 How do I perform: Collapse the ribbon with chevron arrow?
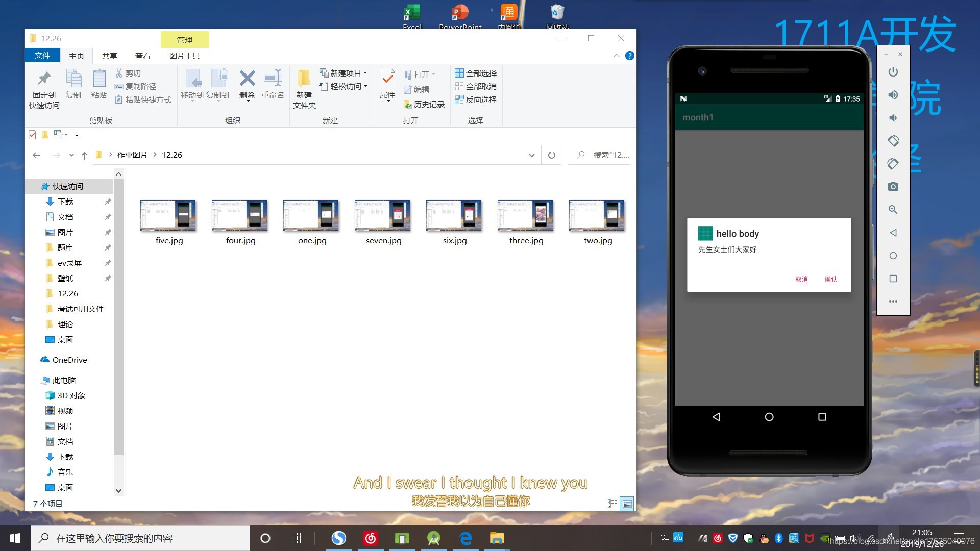click(616, 56)
